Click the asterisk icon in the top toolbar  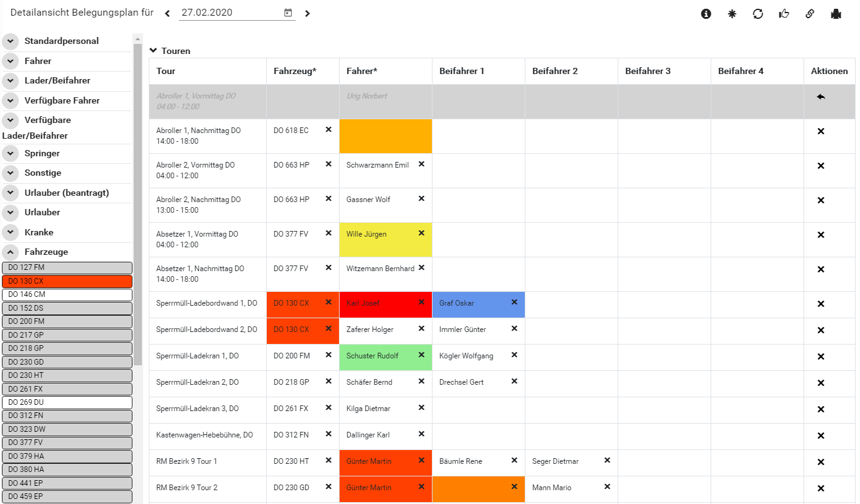(732, 13)
